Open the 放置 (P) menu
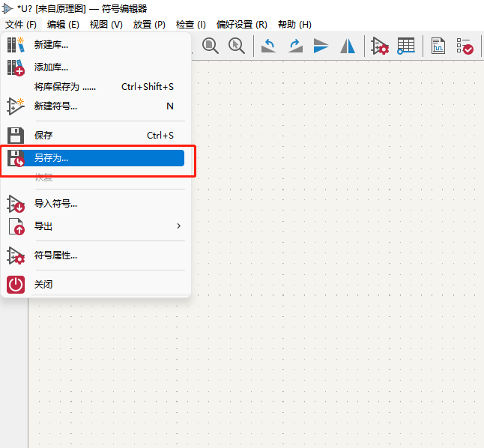Screen dimensions: 484x448 coord(149,25)
